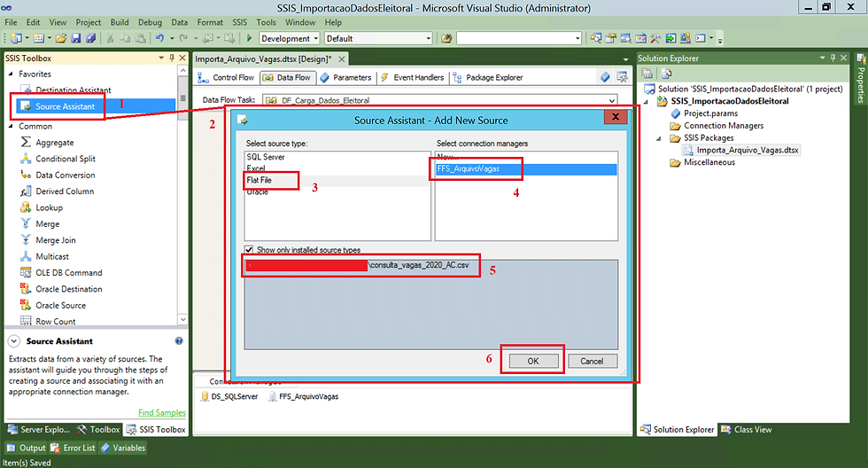Click Cancel in Source Assistant dialog
This screenshot has height=468, width=868.
click(592, 361)
